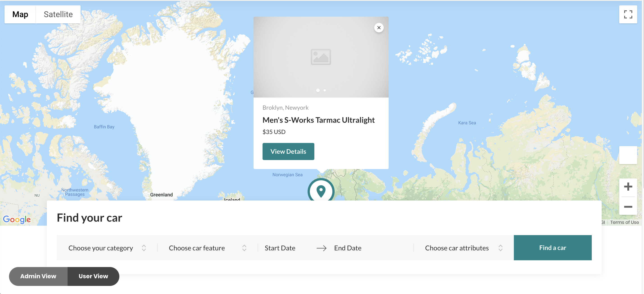The image size is (644, 294).
Task: Click the teal location pin marker
Action: (x=321, y=191)
